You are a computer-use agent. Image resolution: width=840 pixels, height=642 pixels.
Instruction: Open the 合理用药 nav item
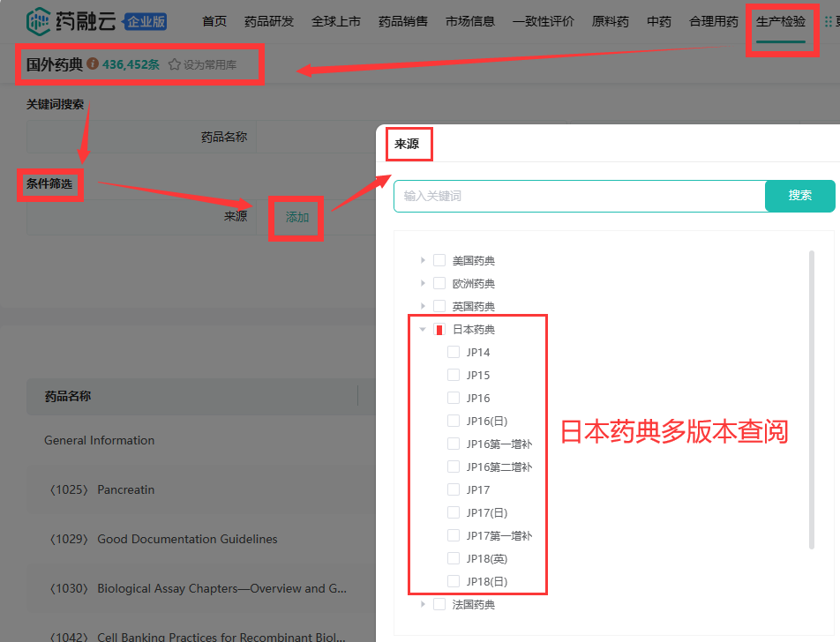coord(714,21)
